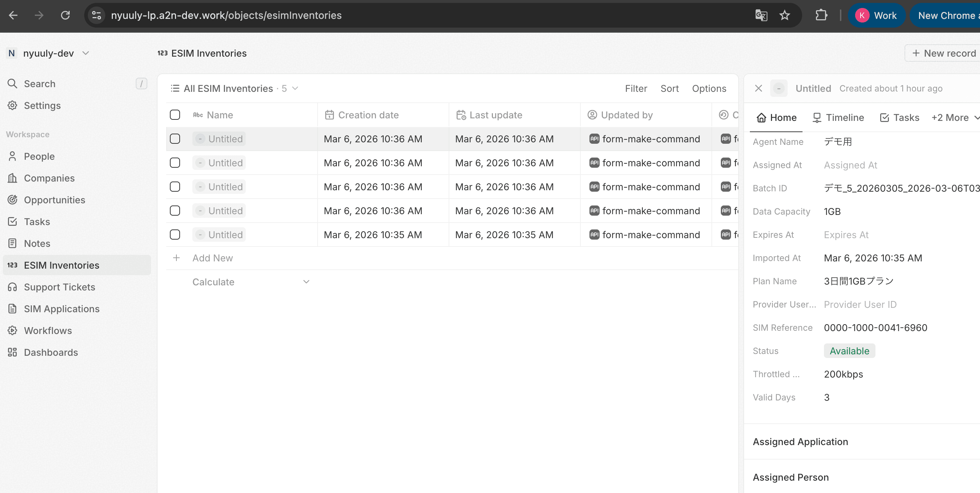Toggle the select-all checkbox in table header
The height and width of the screenshot is (493, 980).
(x=175, y=114)
